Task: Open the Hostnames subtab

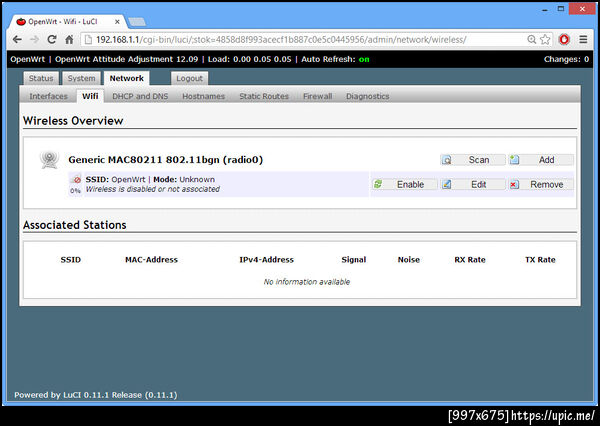Action: point(204,96)
